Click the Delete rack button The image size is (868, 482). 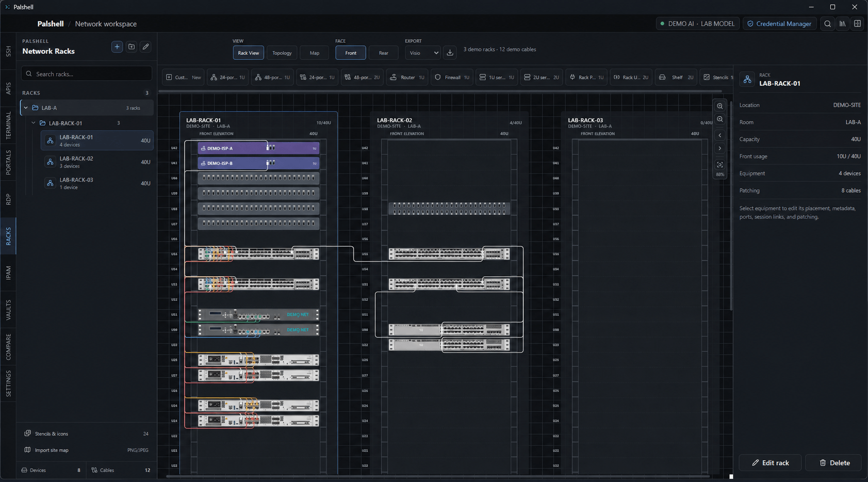[x=834, y=463]
